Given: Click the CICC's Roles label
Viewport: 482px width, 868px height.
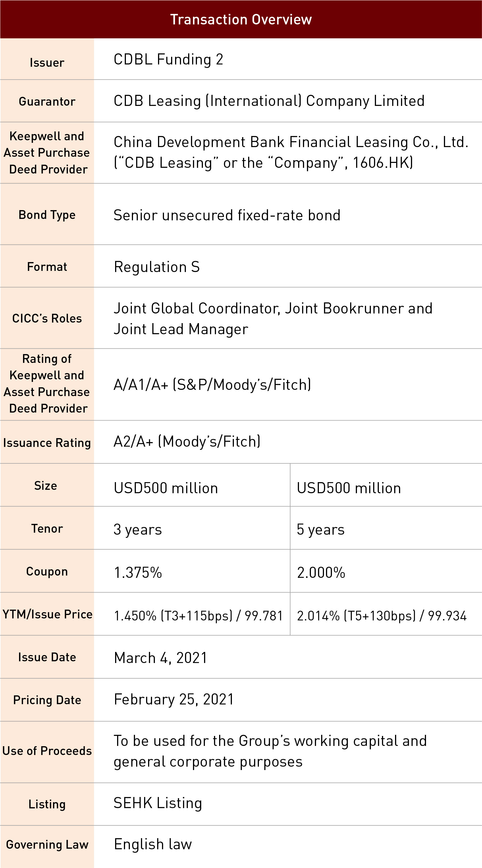Looking at the screenshot, I should click(47, 318).
